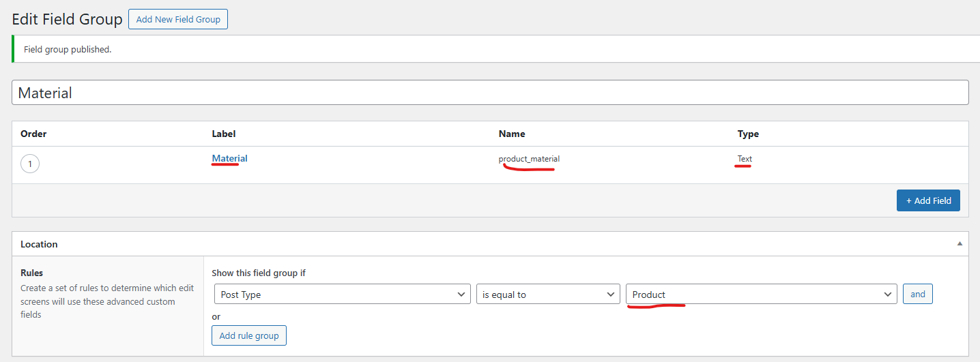Click the Location panel header title
980x362 pixels.
[x=39, y=244]
